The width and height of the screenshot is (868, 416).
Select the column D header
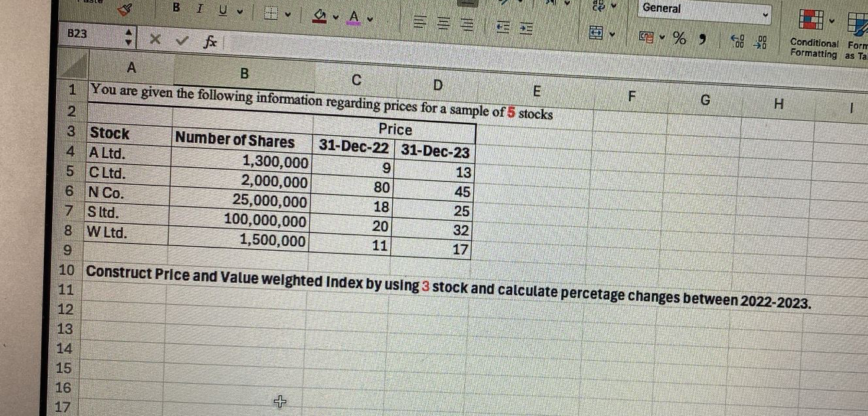click(438, 85)
